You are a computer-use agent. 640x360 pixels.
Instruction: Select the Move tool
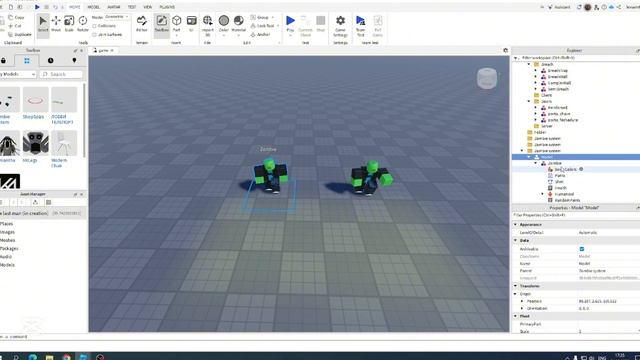56,24
